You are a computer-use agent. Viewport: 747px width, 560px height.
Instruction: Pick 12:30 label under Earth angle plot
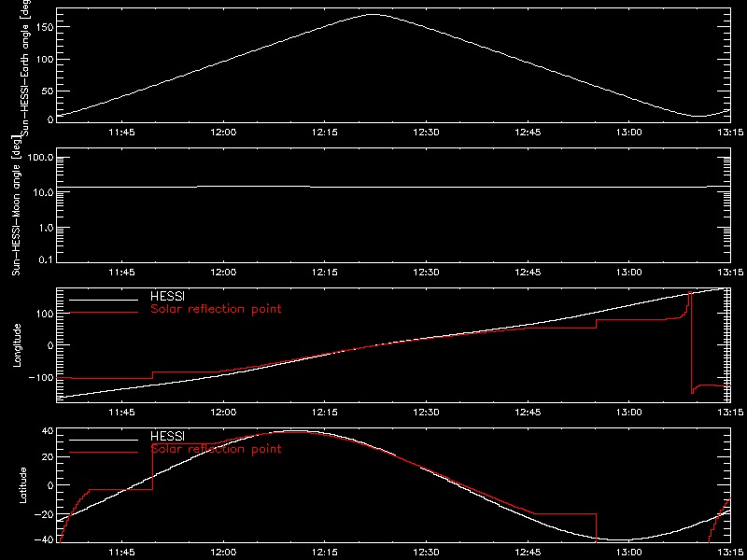[x=427, y=133]
